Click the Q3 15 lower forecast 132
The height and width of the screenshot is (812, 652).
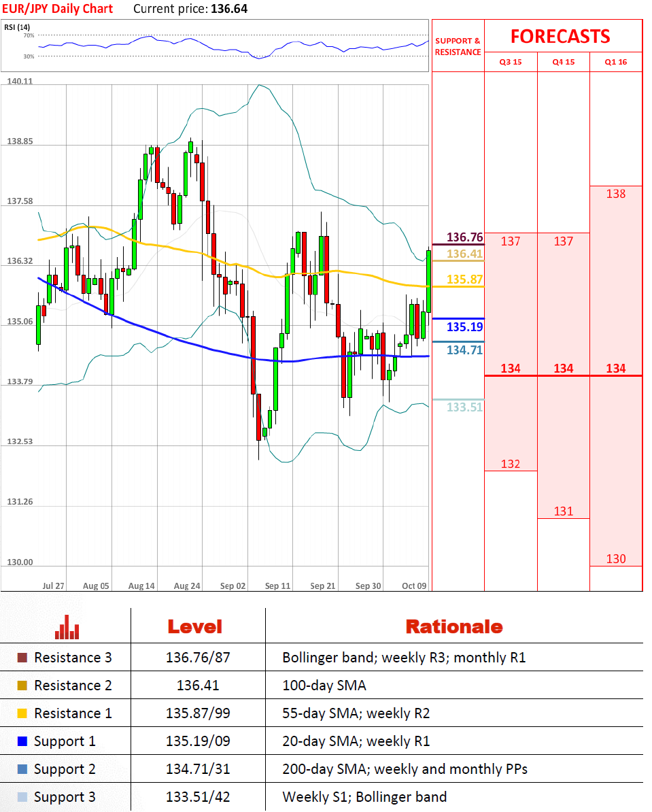511,464
